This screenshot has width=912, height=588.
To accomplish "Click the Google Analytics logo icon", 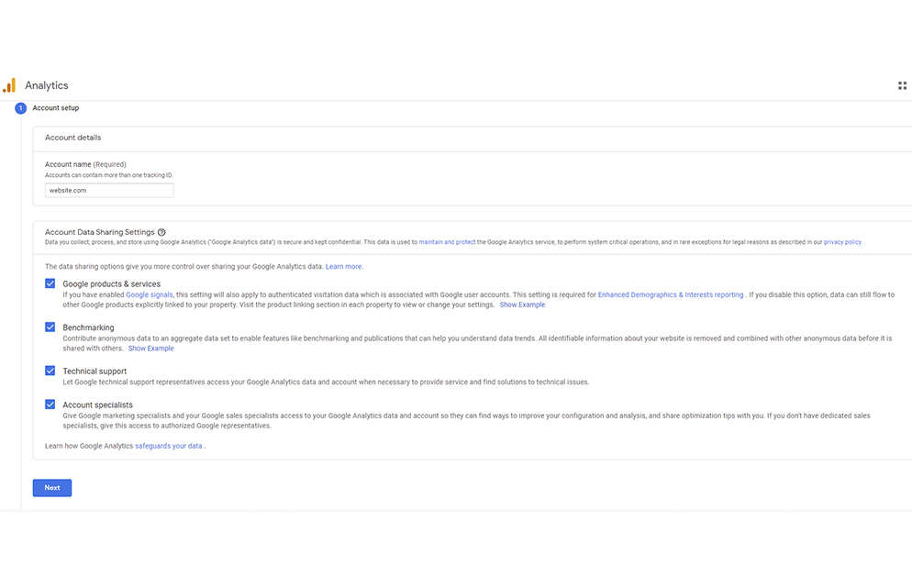I will click(9, 85).
